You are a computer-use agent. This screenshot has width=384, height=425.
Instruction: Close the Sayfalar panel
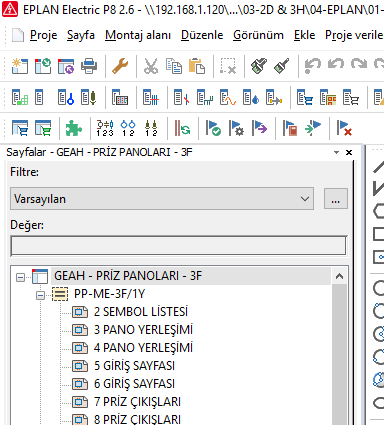click(349, 153)
